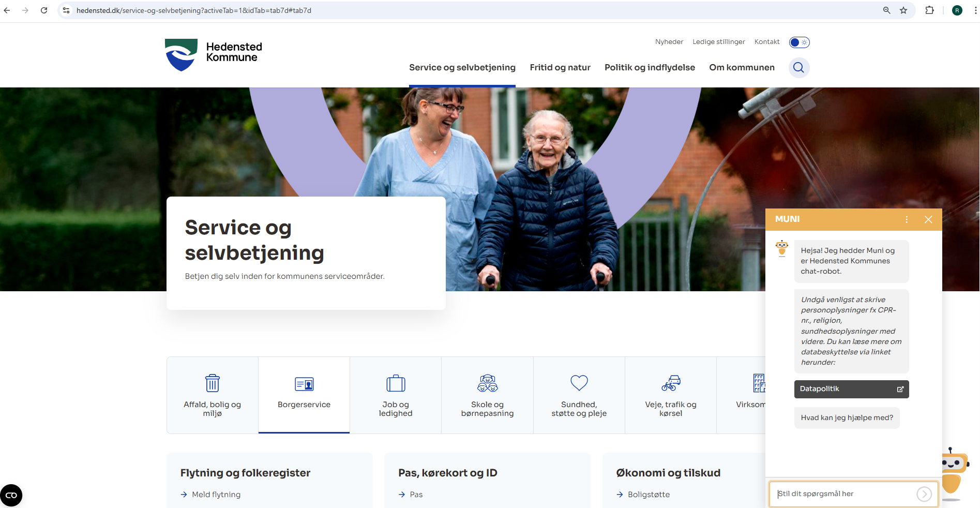Open the Politik og indflydelse menu
The width and height of the screenshot is (980, 508).
click(650, 68)
